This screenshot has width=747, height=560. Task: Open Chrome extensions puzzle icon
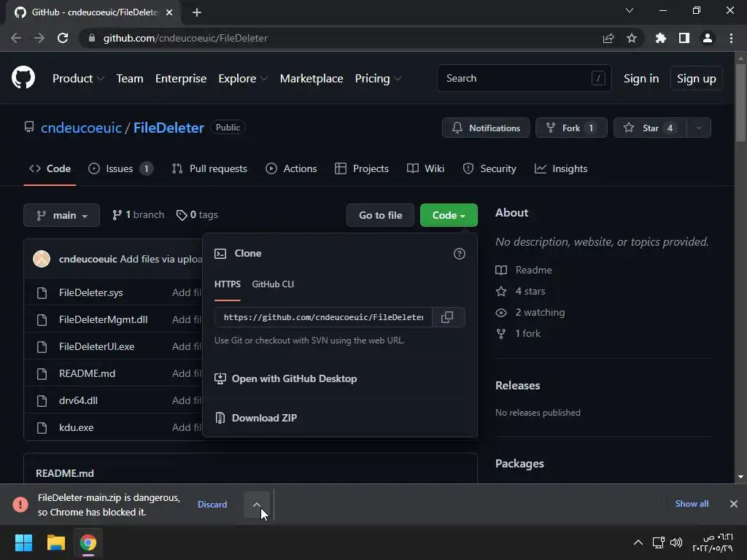pos(661,38)
